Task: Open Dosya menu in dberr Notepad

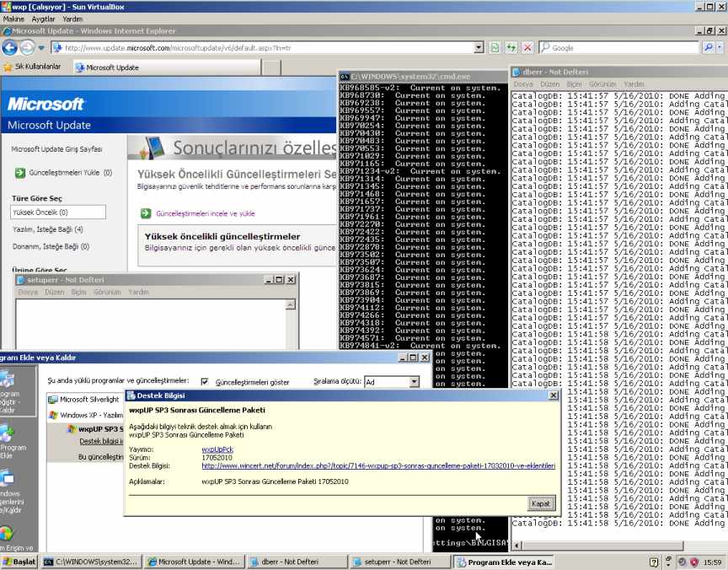Action: pyautogui.click(x=523, y=84)
